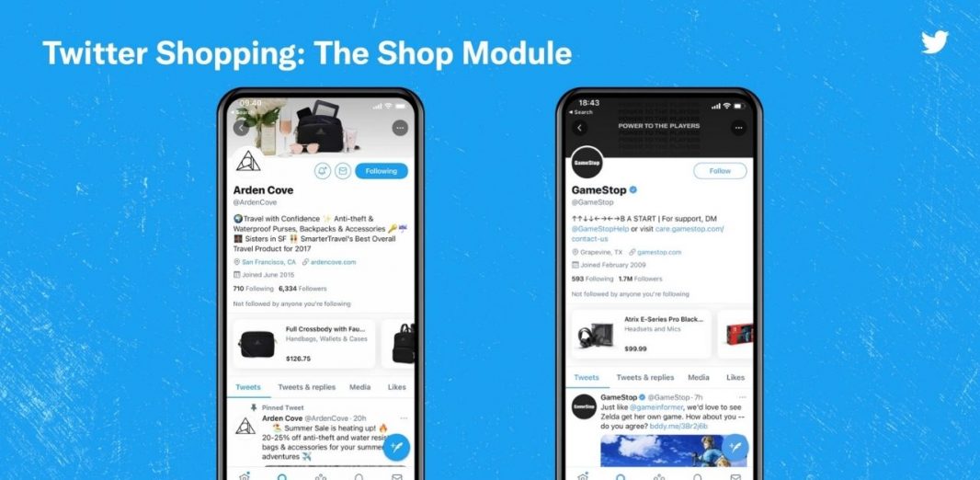Click the Twitter bird logo on the slide
This screenshot has width=980, height=480.
(x=934, y=42)
